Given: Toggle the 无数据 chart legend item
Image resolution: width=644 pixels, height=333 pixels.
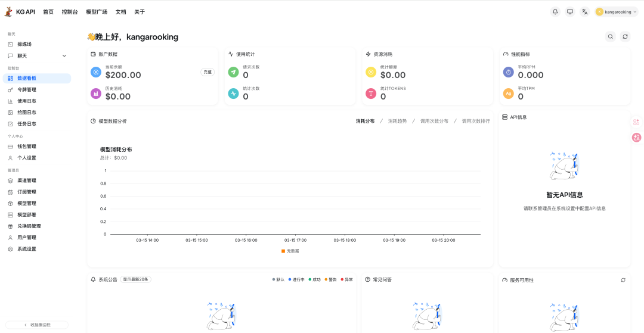Looking at the screenshot, I should coord(292,251).
